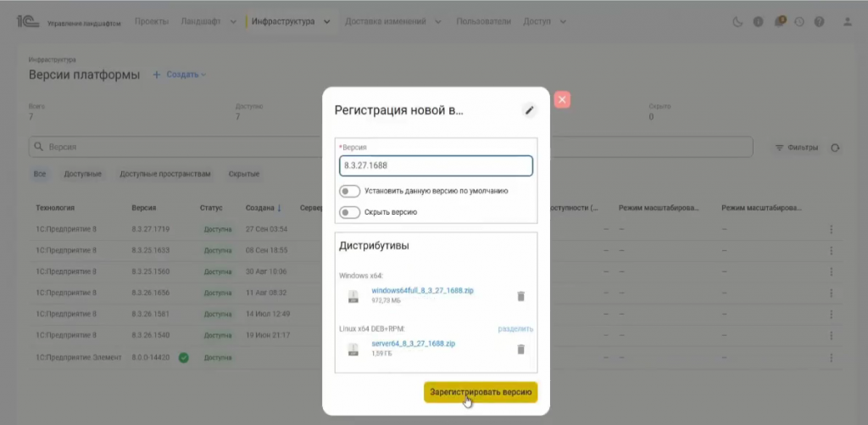The height and width of the screenshot is (425, 868).
Task: Open windows64full_8_3_27_1688.zip link
Action: pyautogui.click(x=422, y=290)
